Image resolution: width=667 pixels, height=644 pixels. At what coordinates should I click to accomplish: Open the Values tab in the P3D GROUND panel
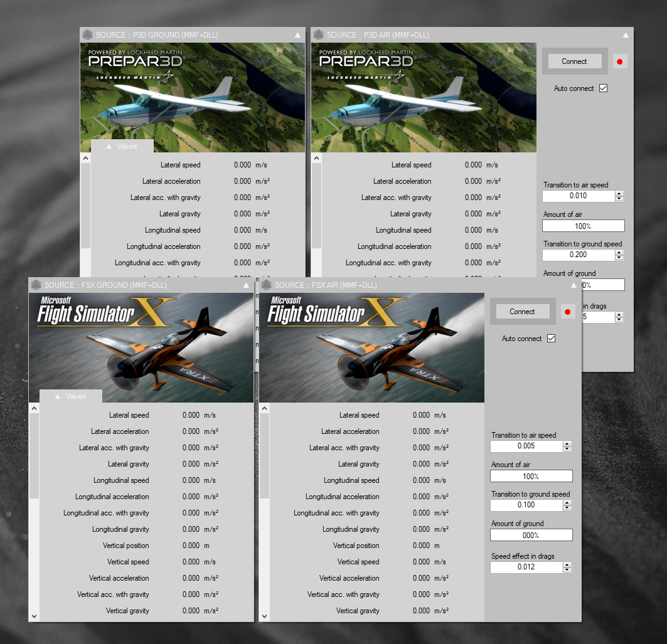pos(122,146)
